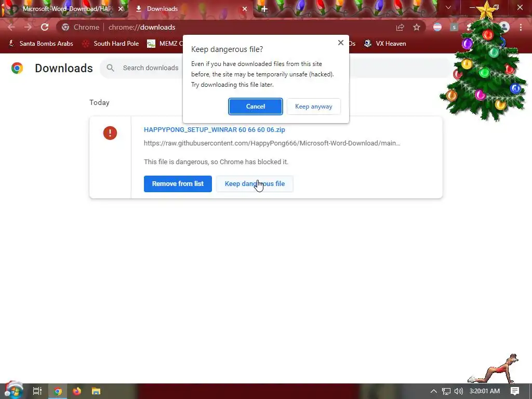The width and height of the screenshot is (532, 399).
Task: Remove the blocked download from the list
Action: tap(178, 184)
